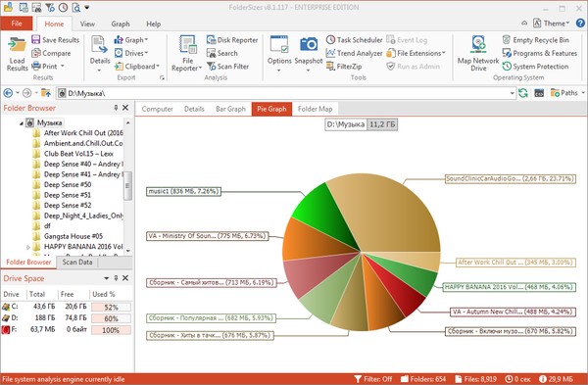
Task: Open Trend Analyzer
Action: [355, 53]
